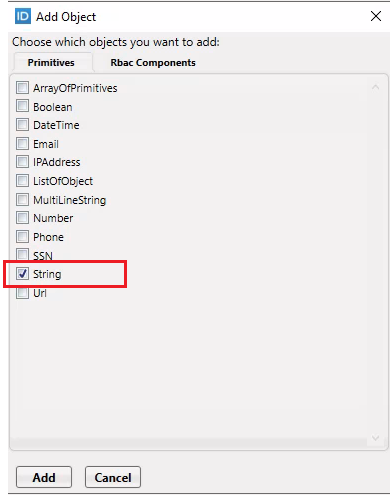The width and height of the screenshot is (390, 495).
Task: Click the ID application icon in title bar
Action: 23,16
